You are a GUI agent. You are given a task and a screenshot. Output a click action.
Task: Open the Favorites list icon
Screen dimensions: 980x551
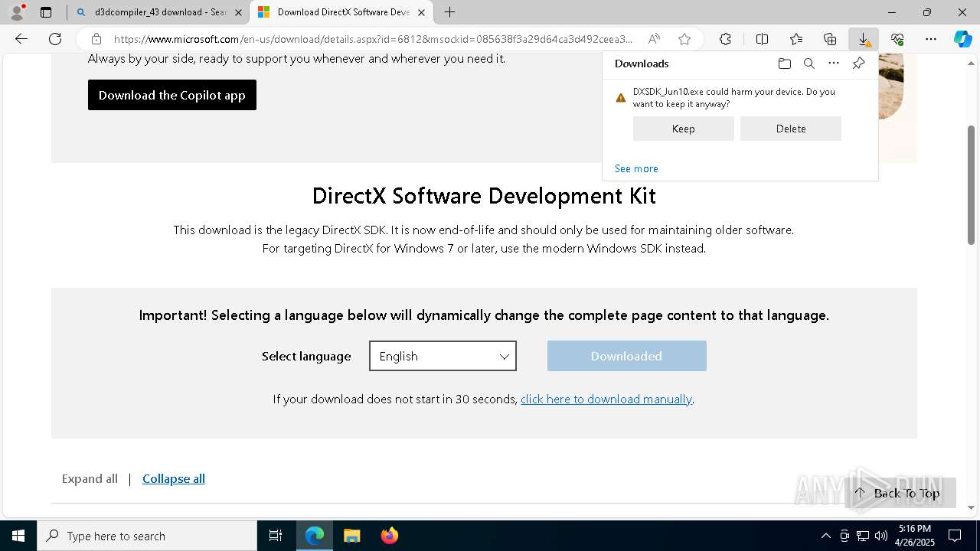click(796, 39)
